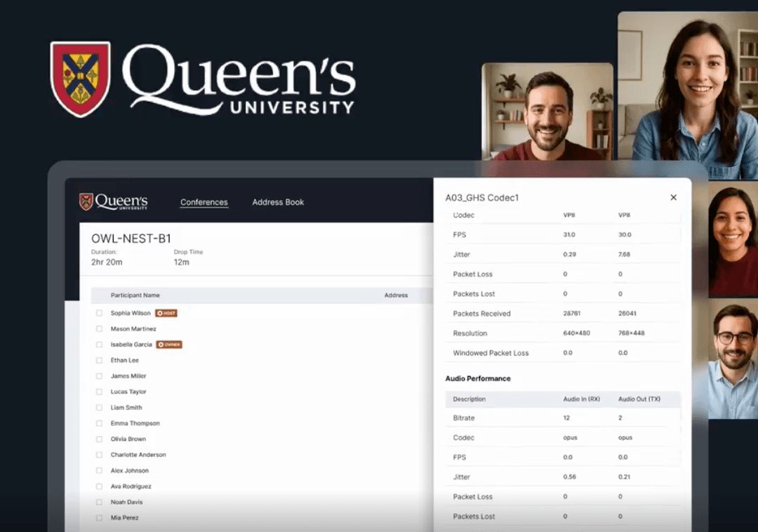
Task: Check the box for Mason Martinez
Action: coord(99,328)
